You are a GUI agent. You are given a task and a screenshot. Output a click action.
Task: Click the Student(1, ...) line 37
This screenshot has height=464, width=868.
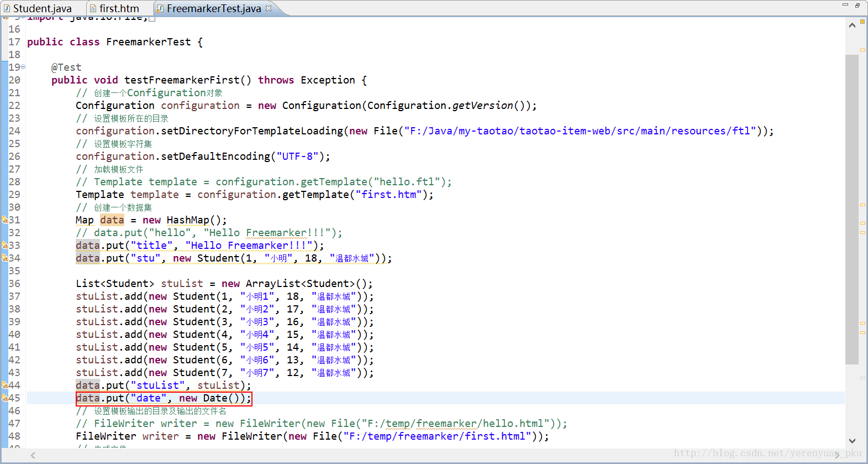pos(225,296)
